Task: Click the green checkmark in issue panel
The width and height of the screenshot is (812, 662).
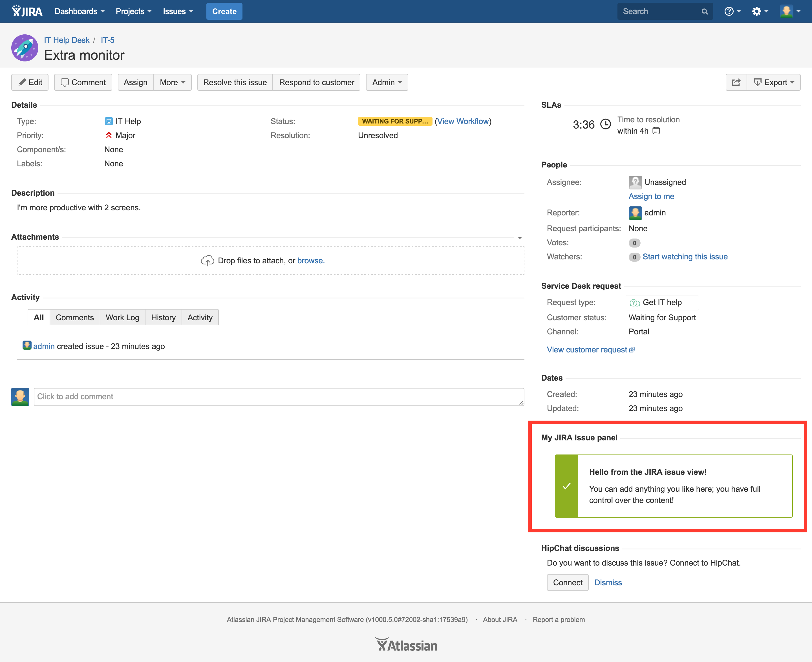Action: pyautogui.click(x=566, y=486)
